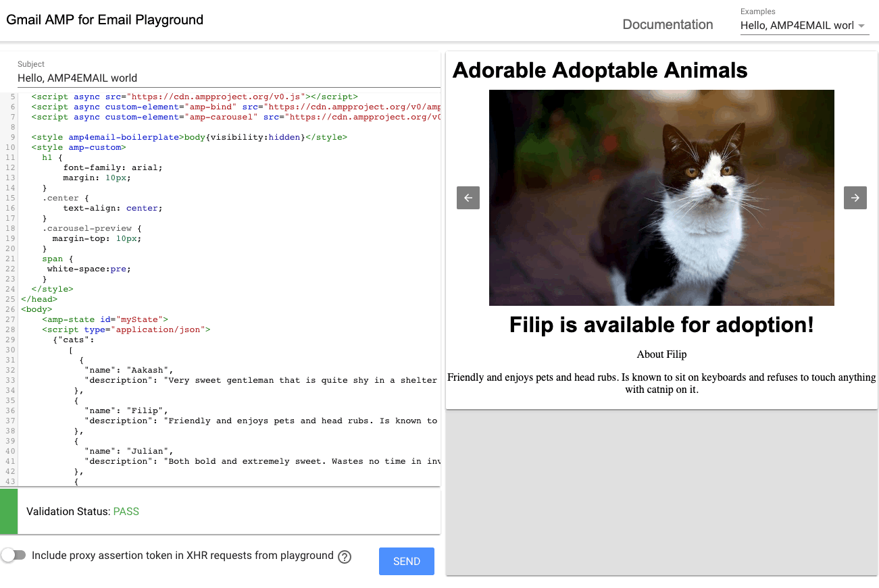Image resolution: width=879 pixels, height=588 pixels.
Task: Place cursor on amp4email-boilerplate style line
Action: (189, 137)
